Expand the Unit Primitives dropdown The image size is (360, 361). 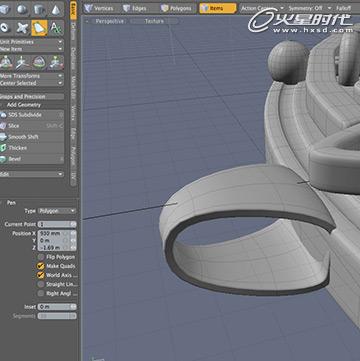pyautogui.click(x=32, y=42)
